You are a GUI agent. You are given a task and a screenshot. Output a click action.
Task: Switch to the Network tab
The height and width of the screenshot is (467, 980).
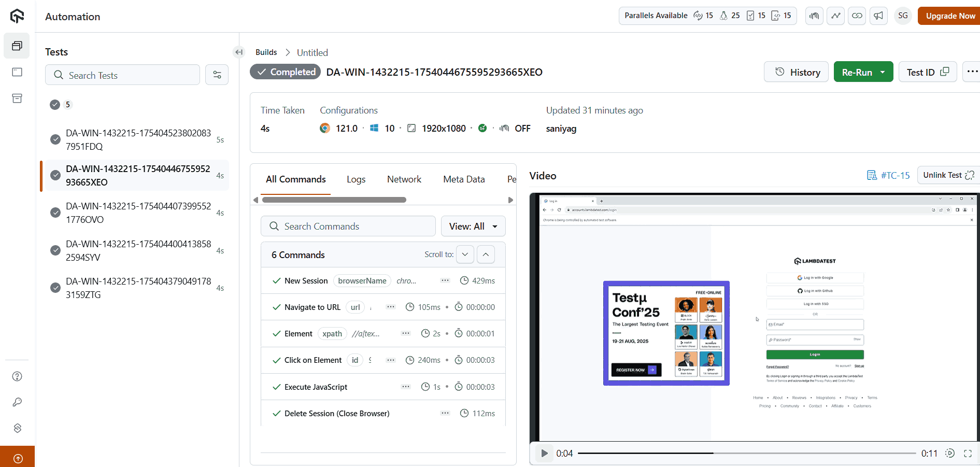click(x=404, y=179)
